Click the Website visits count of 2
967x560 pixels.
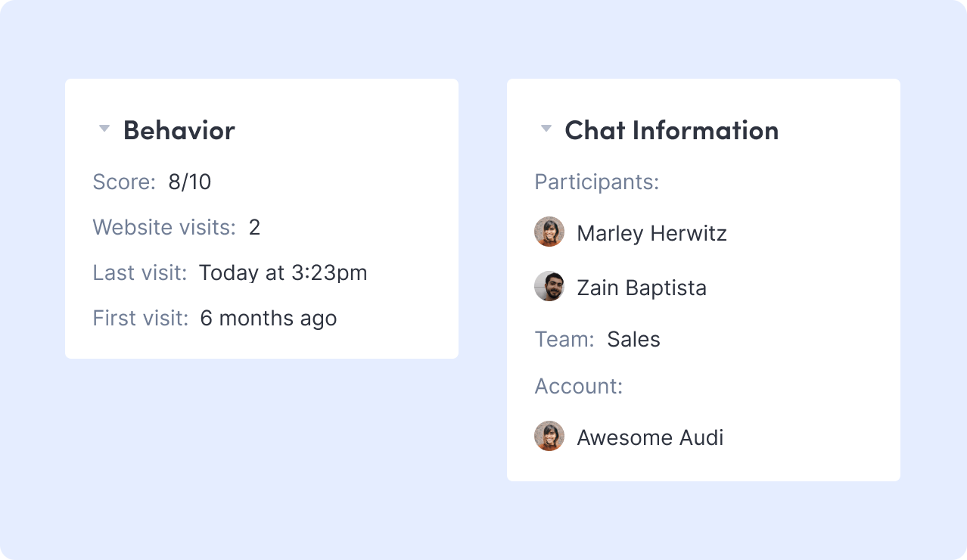click(x=255, y=227)
